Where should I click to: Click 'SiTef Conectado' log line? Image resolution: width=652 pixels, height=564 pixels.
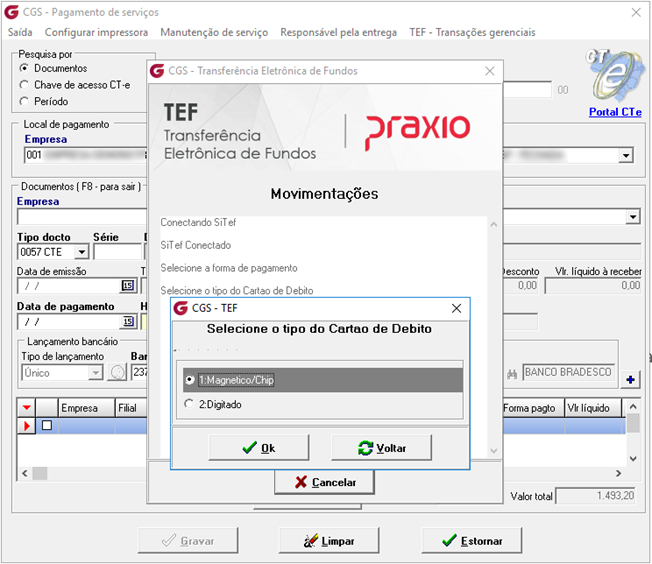point(195,245)
